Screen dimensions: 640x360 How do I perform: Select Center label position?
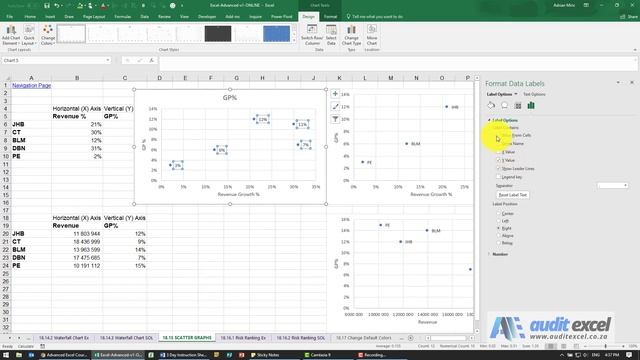(498, 213)
